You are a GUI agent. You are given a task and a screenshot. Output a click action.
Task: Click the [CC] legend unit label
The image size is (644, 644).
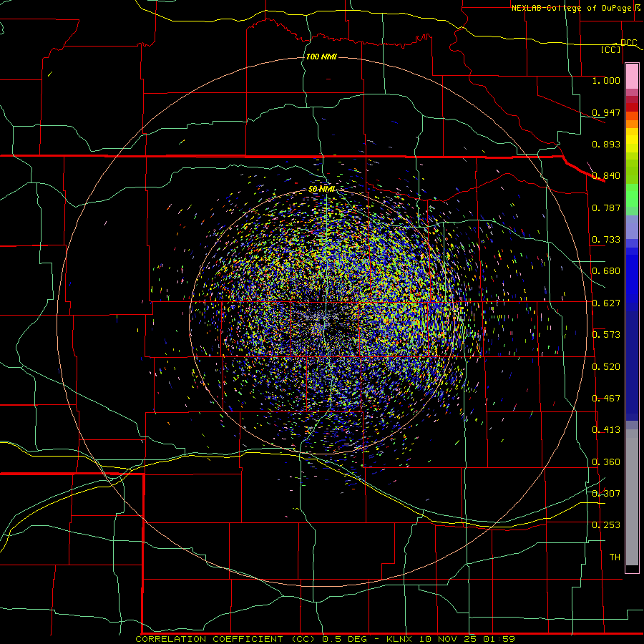tap(611, 49)
